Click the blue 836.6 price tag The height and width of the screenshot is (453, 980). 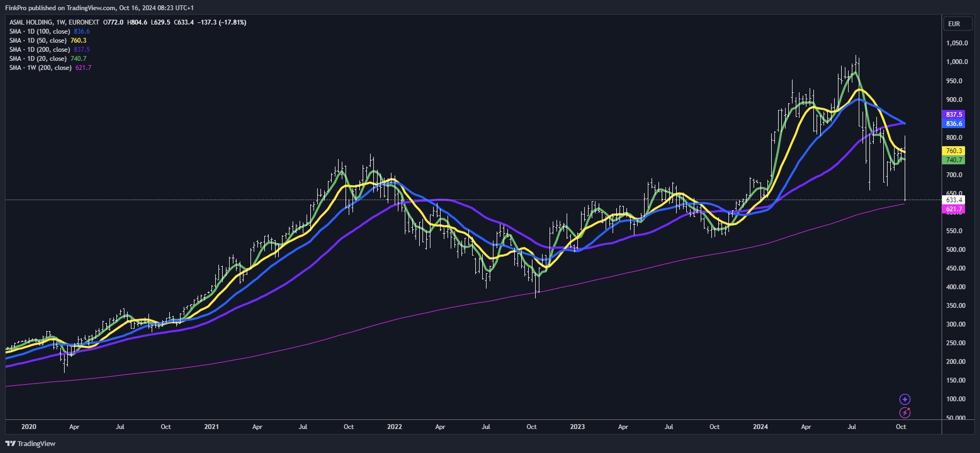coord(954,124)
